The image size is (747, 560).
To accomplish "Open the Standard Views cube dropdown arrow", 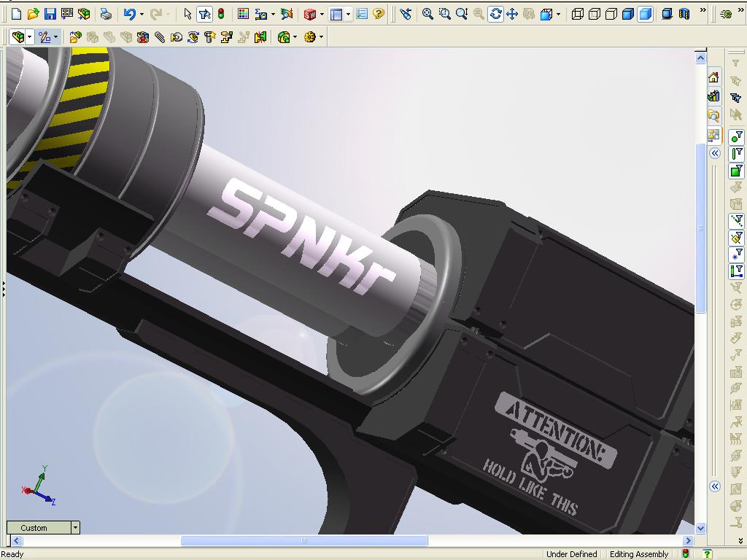I will coord(558,15).
